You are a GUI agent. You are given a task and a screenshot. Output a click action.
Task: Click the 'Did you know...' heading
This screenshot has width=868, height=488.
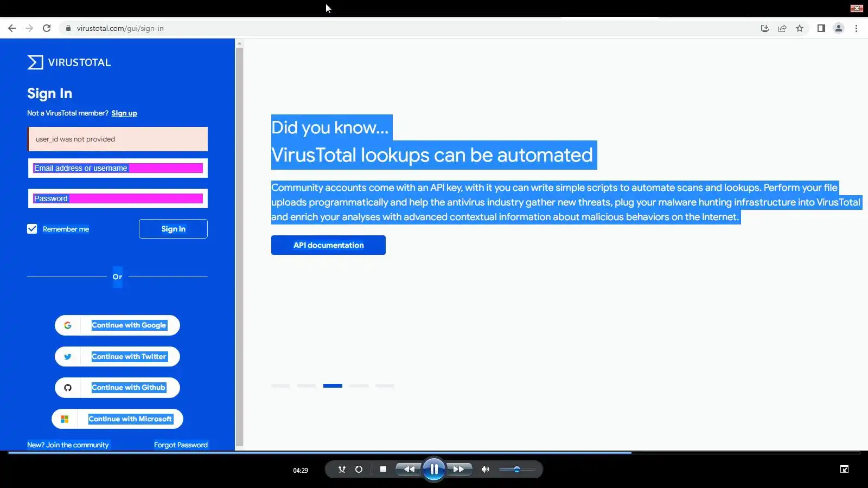click(x=330, y=127)
